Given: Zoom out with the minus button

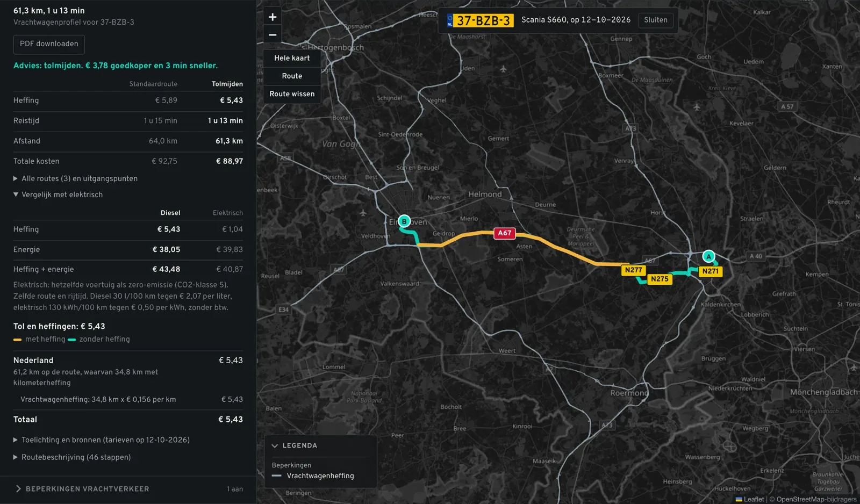Looking at the screenshot, I should [273, 35].
